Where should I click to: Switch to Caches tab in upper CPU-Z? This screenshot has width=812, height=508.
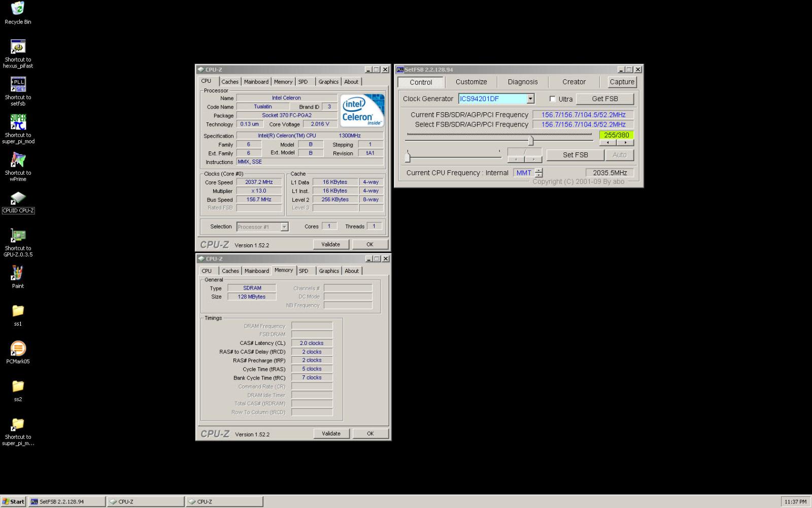(x=230, y=82)
